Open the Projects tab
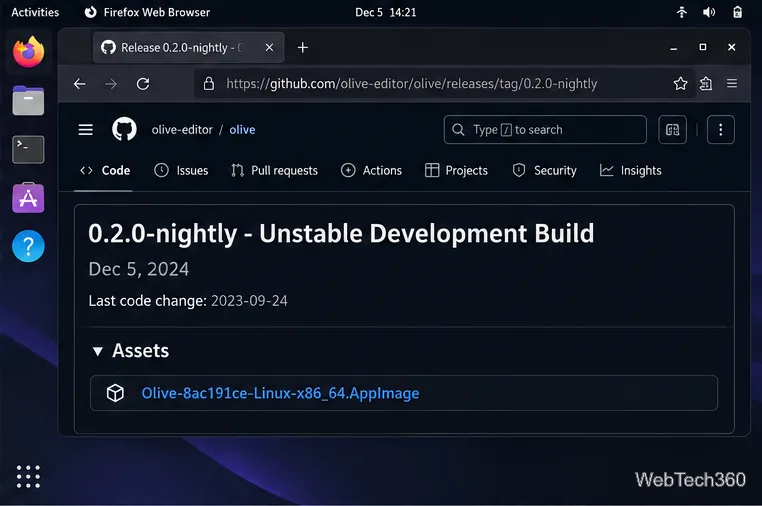762x506 pixels. point(456,171)
